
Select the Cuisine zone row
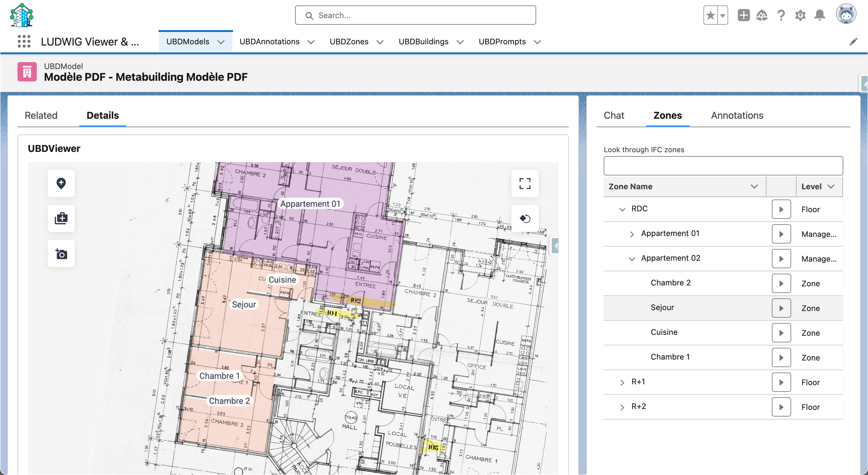coord(664,332)
